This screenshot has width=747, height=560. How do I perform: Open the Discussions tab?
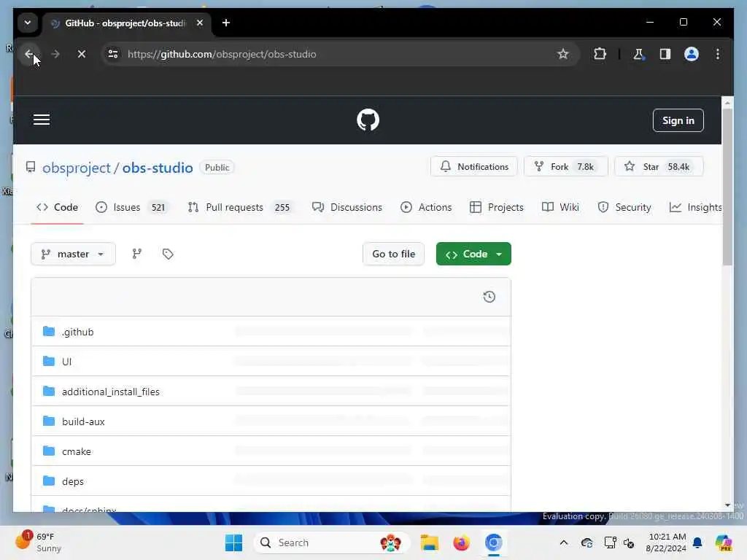(347, 207)
